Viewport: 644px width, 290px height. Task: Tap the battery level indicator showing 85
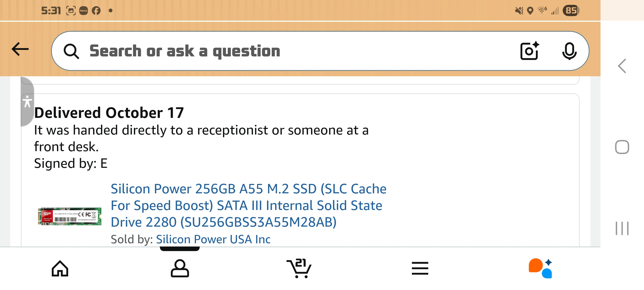click(571, 11)
